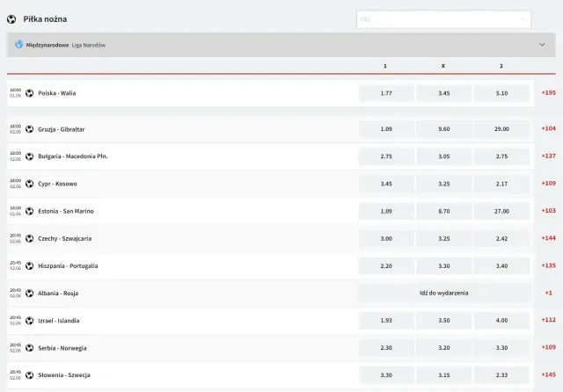
Task: Pick away odds 2.17 for Kosowo
Action: (x=501, y=184)
